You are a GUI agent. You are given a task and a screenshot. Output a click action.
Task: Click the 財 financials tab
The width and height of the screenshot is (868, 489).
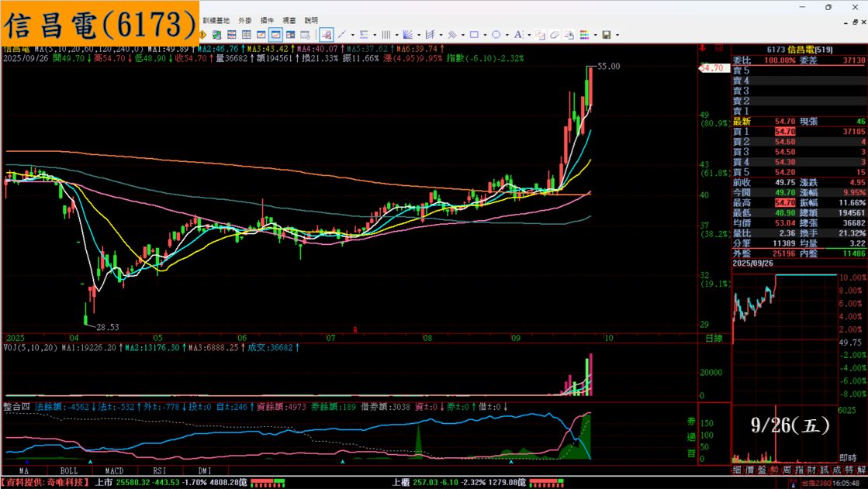[811, 470]
